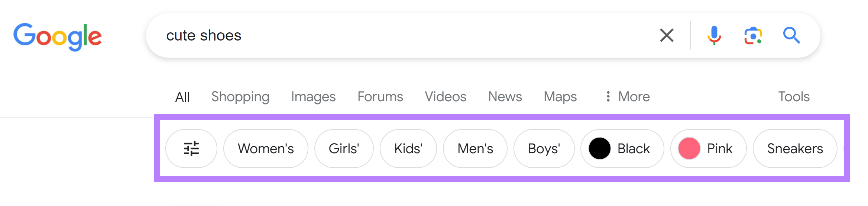The width and height of the screenshot is (868, 206).
Task: Open the Videos tab
Action: [446, 97]
